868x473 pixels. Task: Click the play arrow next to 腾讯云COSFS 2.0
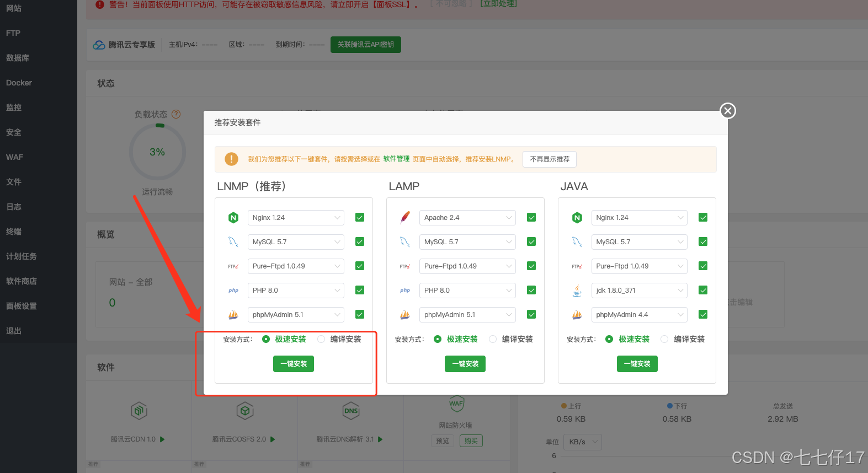[273, 439]
